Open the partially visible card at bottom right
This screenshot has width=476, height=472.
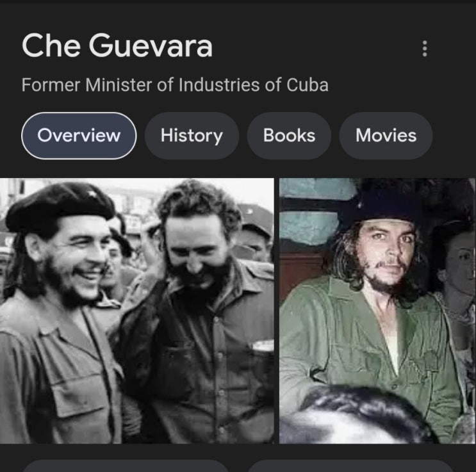click(351, 466)
